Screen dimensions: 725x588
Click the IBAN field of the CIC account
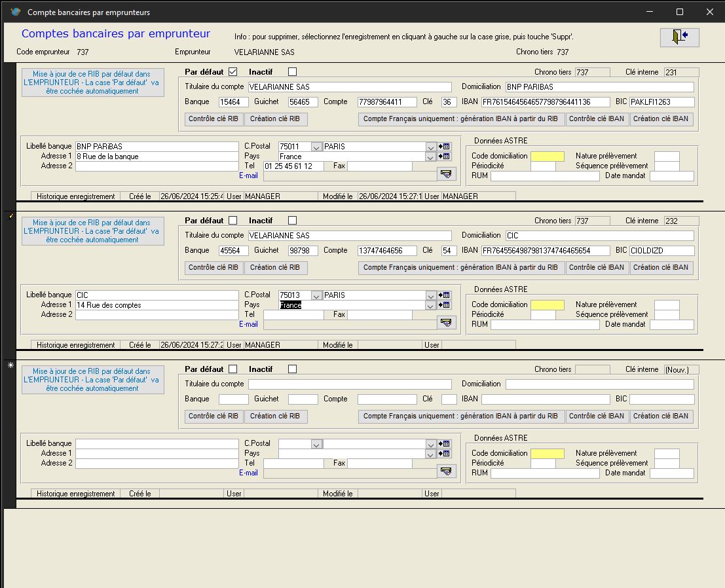click(x=546, y=251)
